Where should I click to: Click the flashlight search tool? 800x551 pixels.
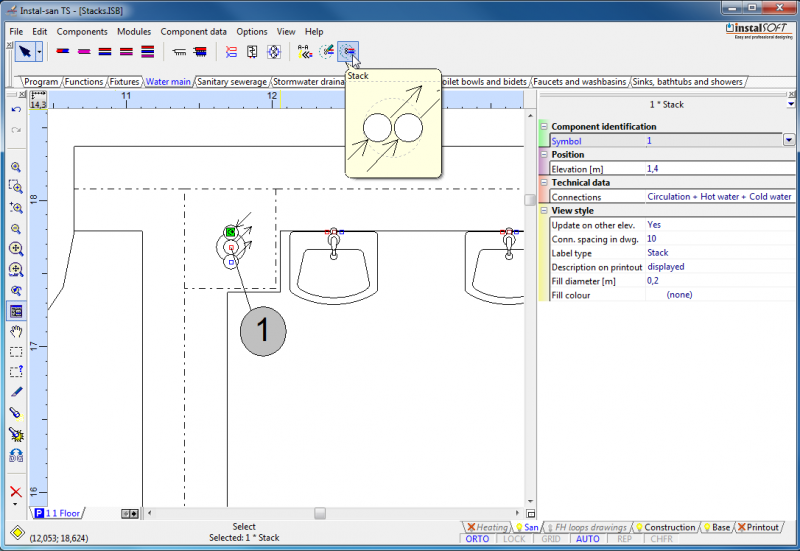16,413
